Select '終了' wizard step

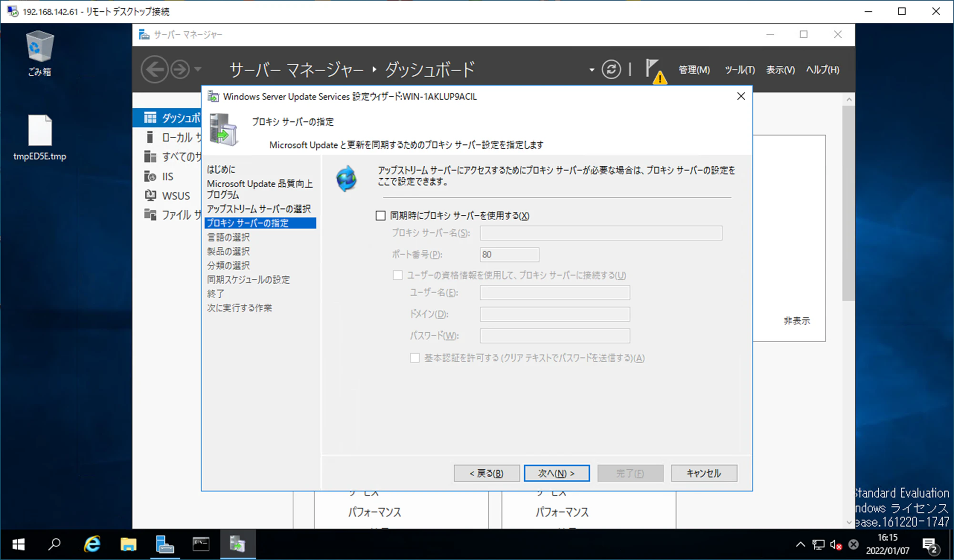pyautogui.click(x=215, y=294)
